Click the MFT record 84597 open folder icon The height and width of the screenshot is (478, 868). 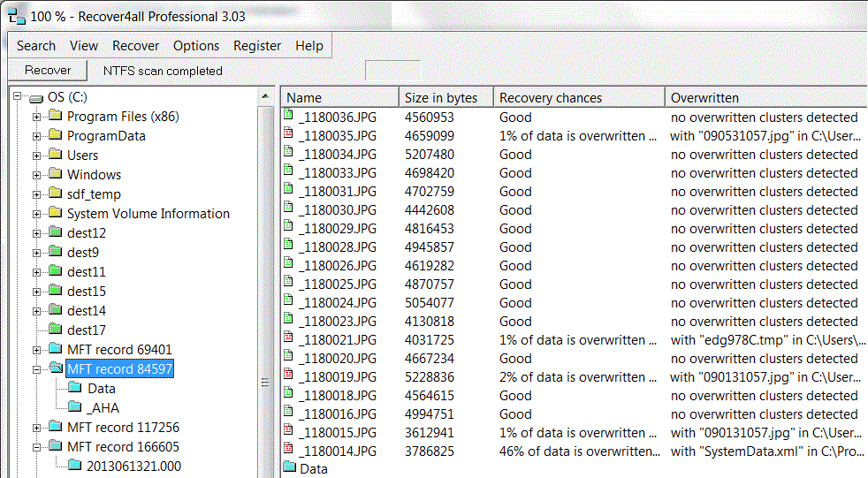pos(56,368)
